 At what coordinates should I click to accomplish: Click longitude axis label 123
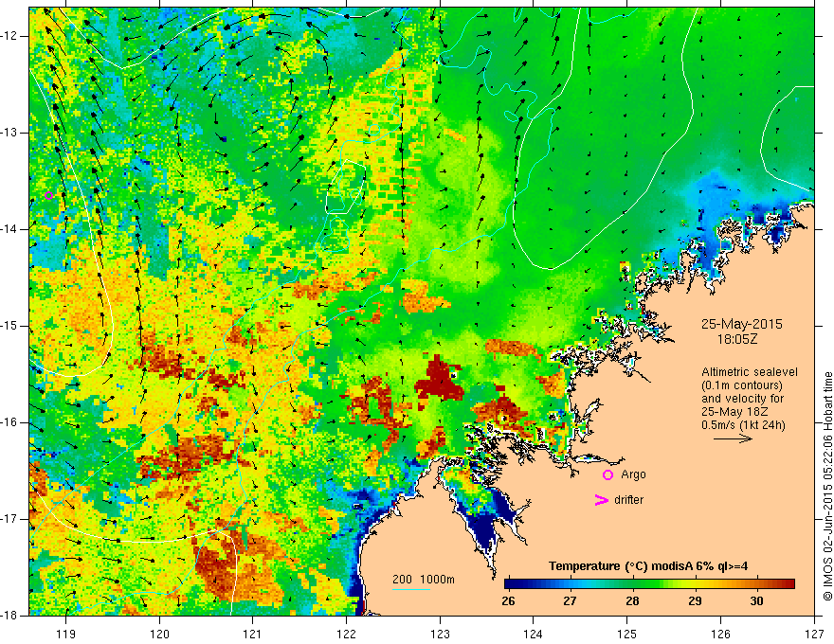(440, 634)
